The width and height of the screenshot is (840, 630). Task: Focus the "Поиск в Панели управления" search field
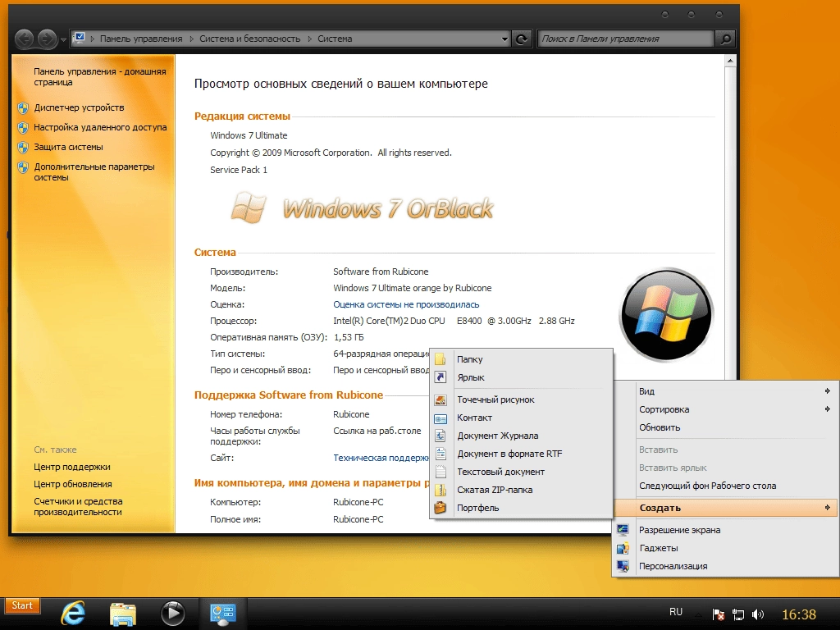point(626,39)
